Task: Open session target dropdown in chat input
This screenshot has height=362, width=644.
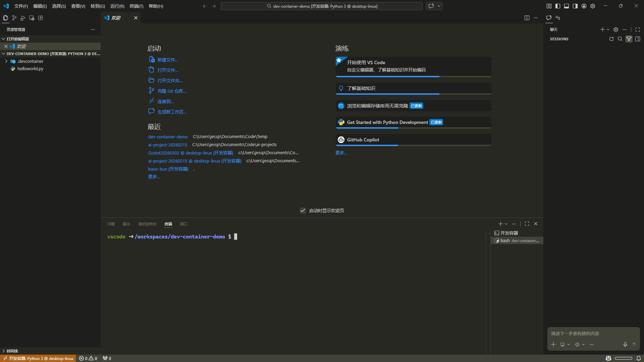Action: [x=565, y=345]
